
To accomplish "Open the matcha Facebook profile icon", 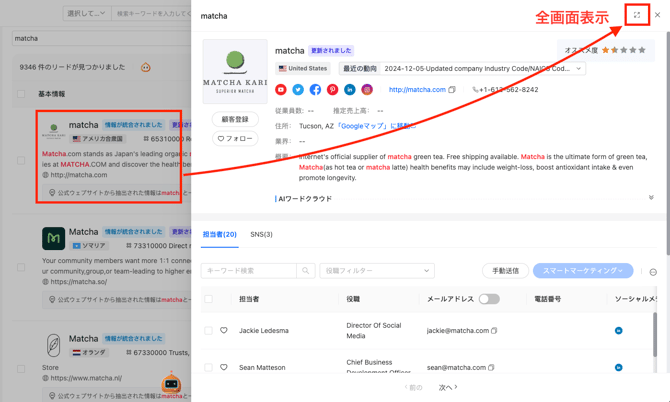I will click(x=315, y=89).
